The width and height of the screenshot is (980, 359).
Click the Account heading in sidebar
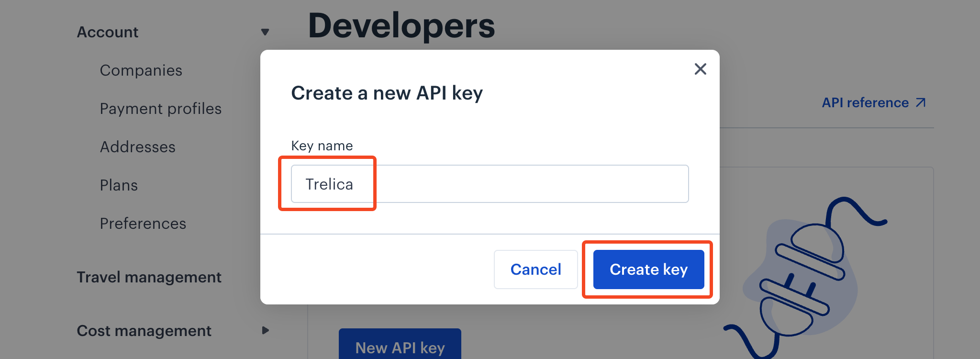108,32
